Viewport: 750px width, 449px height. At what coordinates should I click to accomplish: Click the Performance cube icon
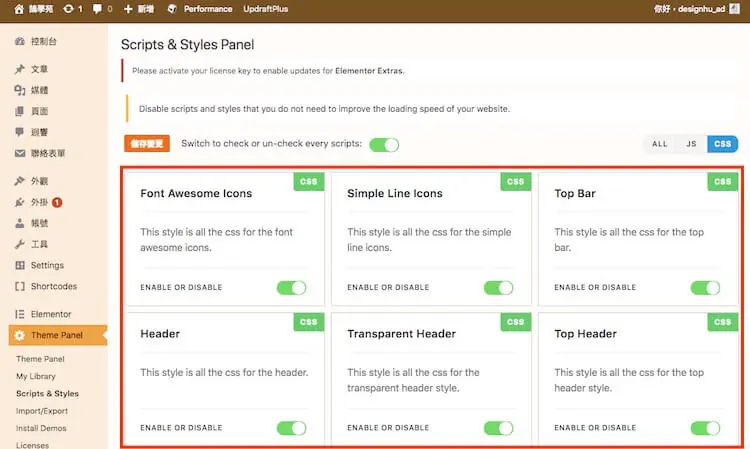[x=172, y=9]
